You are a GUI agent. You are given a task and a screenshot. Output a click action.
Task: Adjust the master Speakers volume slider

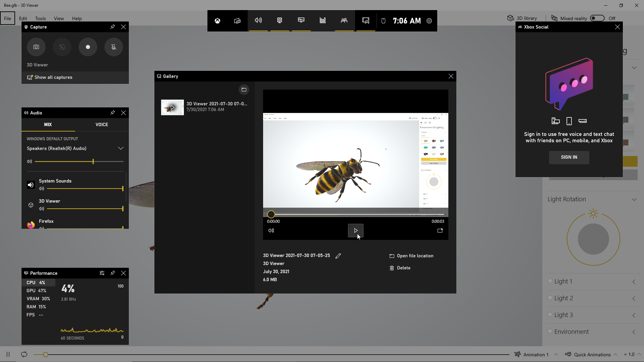(x=79, y=161)
